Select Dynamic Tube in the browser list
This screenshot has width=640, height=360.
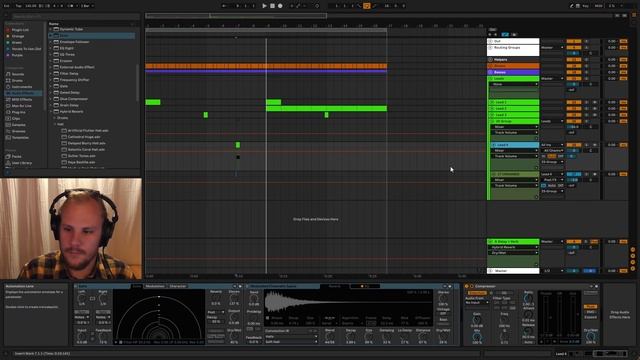pos(71,29)
